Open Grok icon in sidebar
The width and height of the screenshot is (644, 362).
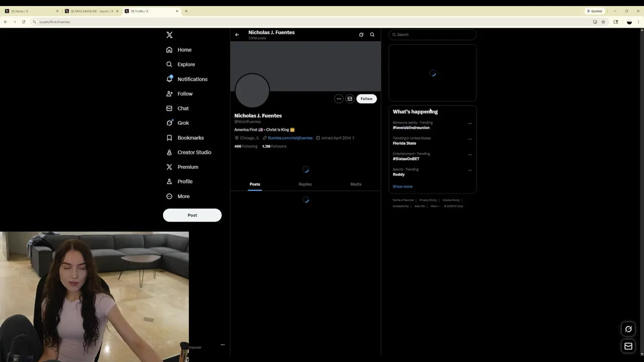tap(170, 123)
